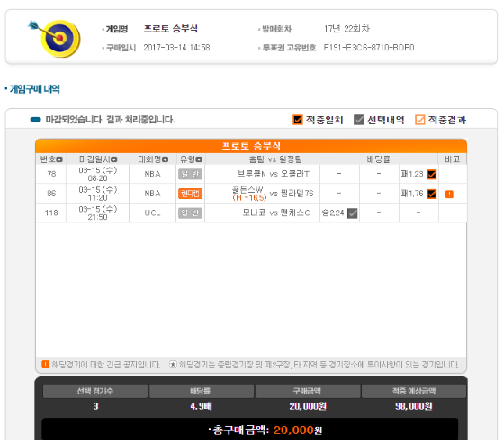Open the 유형 column dropdown arrow
This screenshot has height=444, width=504.
pyautogui.click(x=199, y=159)
